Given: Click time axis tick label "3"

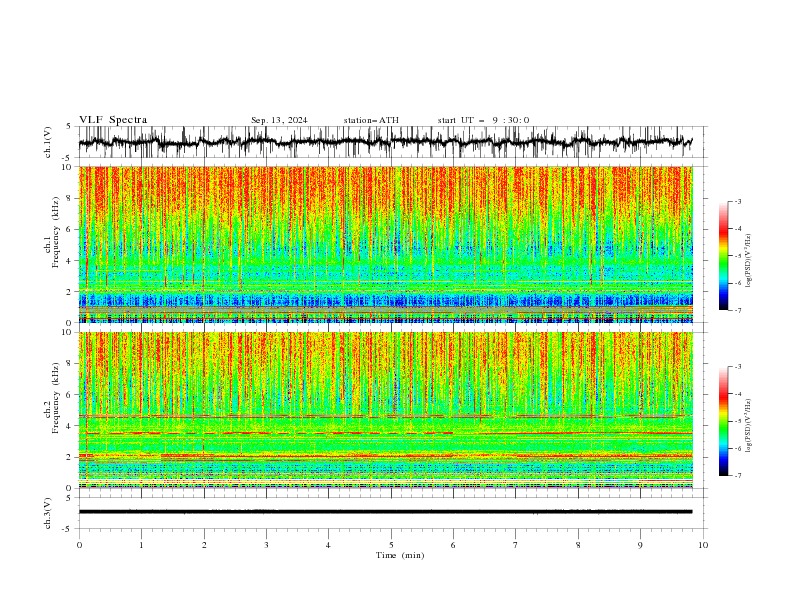Looking at the screenshot, I should 266,545.
